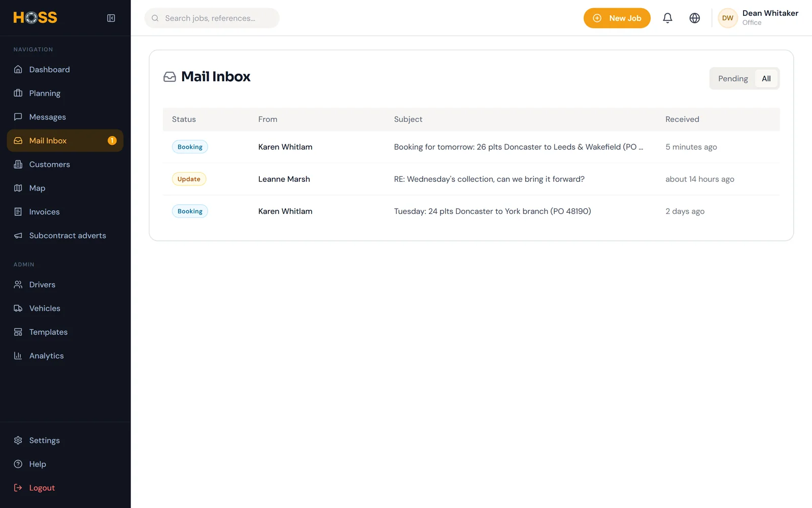The image size is (812, 508).
Task: Click the Update status badge
Action: click(189, 179)
